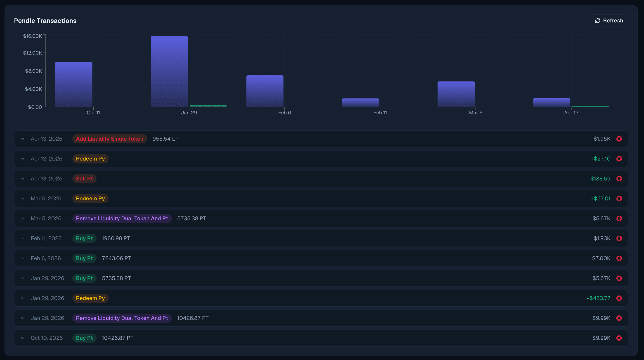Screen dimensions: 644x360
Task: Click the red chain icon on Jan 29 Buy Pt row
Action: pyautogui.click(x=619, y=278)
